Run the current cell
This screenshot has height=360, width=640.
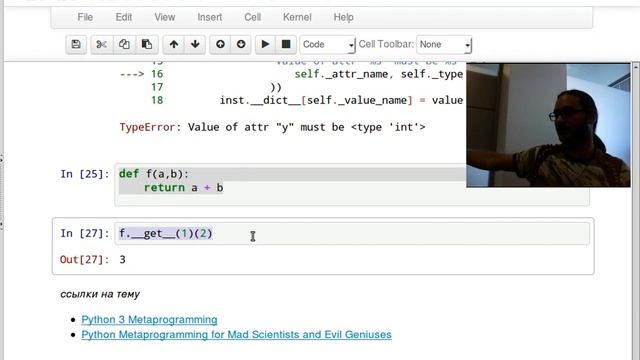pyautogui.click(x=265, y=44)
